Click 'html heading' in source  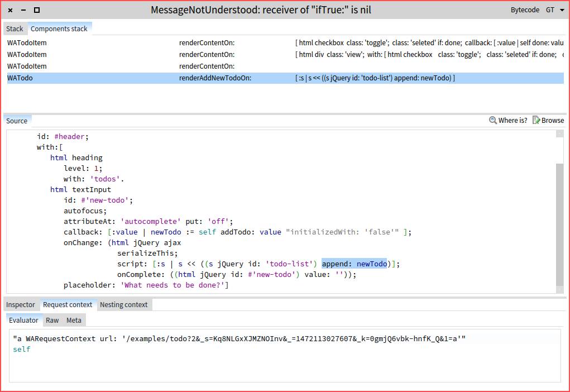tap(76, 158)
